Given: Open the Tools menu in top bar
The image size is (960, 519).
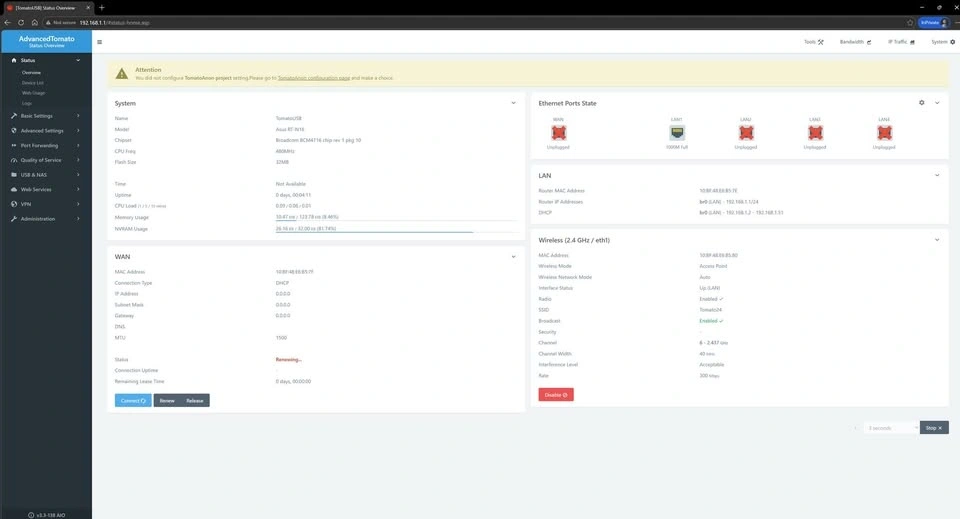Looking at the screenshot, I should tap(813, 42).
